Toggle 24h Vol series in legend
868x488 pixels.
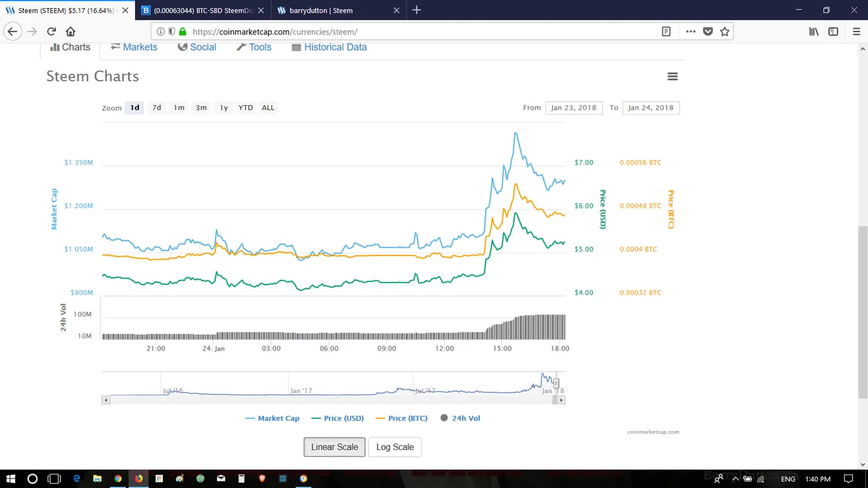[x=460, y=418]
